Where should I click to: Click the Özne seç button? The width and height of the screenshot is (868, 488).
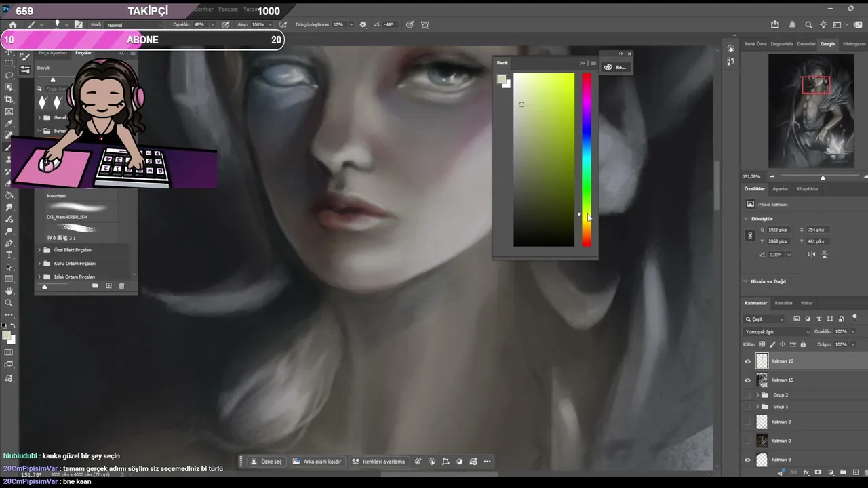tap(266, 462)
